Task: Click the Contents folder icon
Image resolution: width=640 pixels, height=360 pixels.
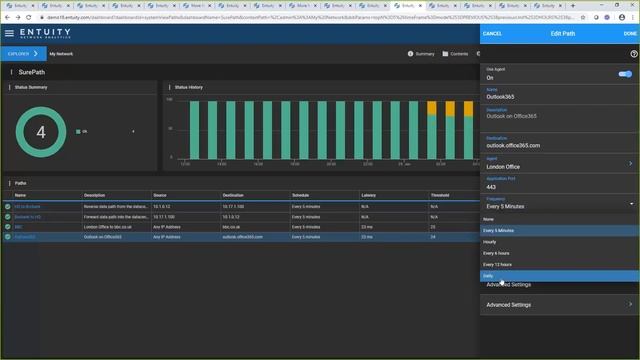Action: (x=445, y=53)
